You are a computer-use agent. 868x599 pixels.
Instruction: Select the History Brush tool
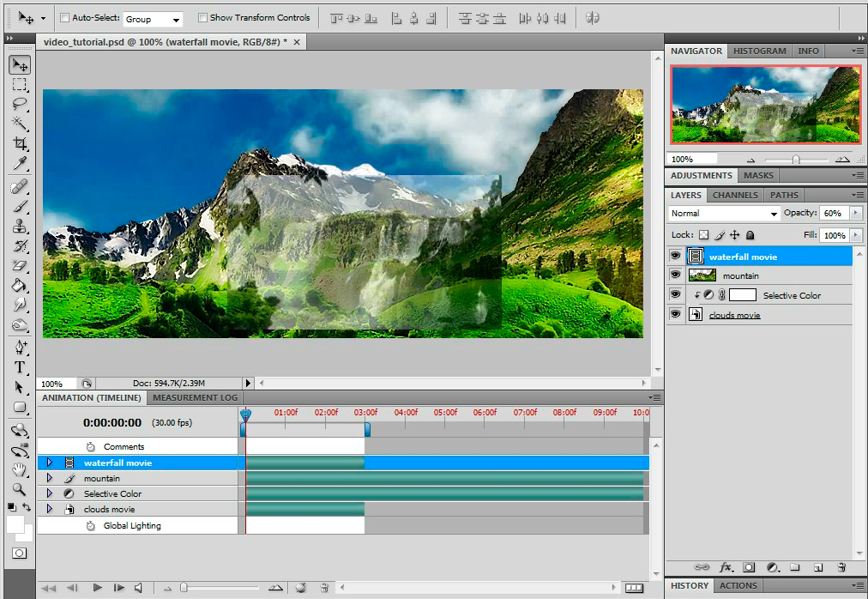click(x=20, y=246)
